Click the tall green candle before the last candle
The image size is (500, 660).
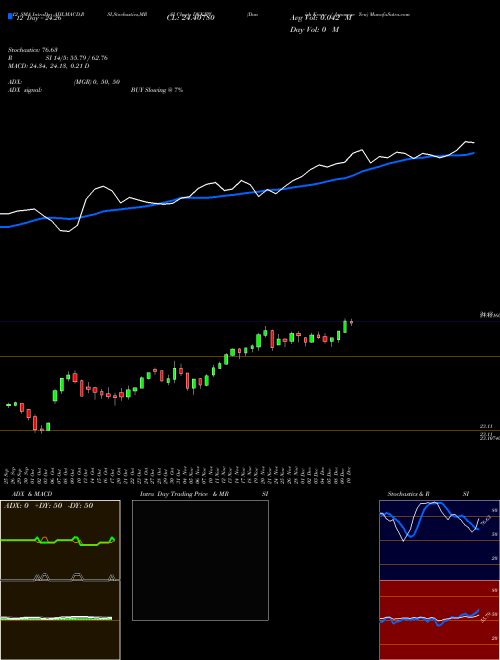tap(345, 326)
